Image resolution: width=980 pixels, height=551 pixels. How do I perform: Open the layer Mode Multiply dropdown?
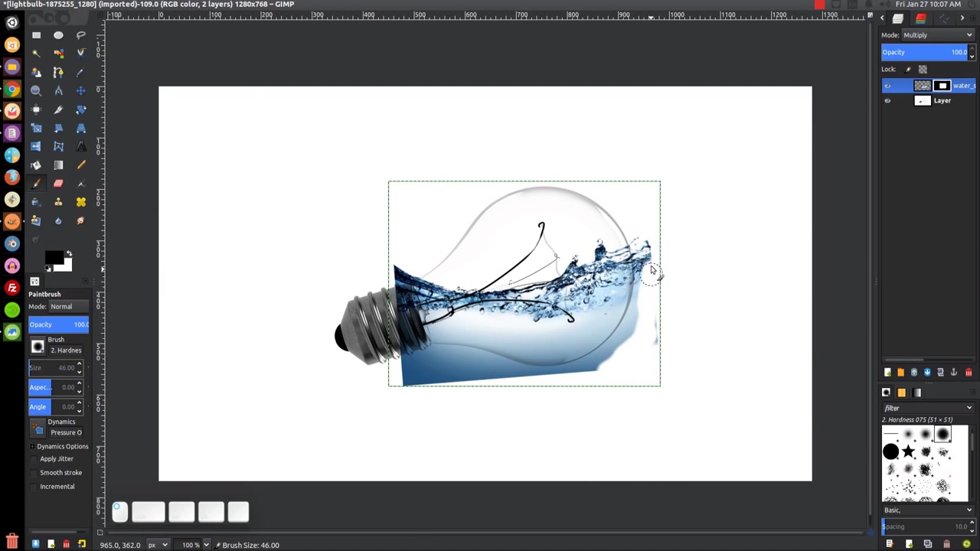[937, 35]
